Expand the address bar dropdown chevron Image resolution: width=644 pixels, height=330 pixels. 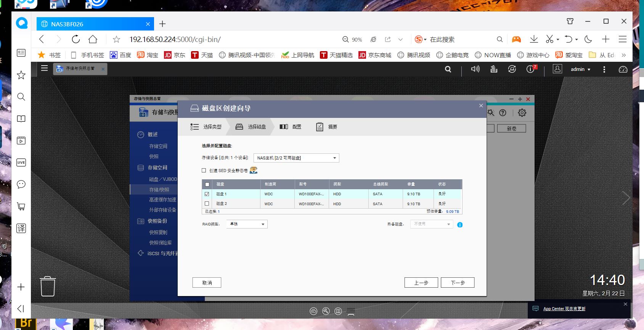tap(400, 39)
